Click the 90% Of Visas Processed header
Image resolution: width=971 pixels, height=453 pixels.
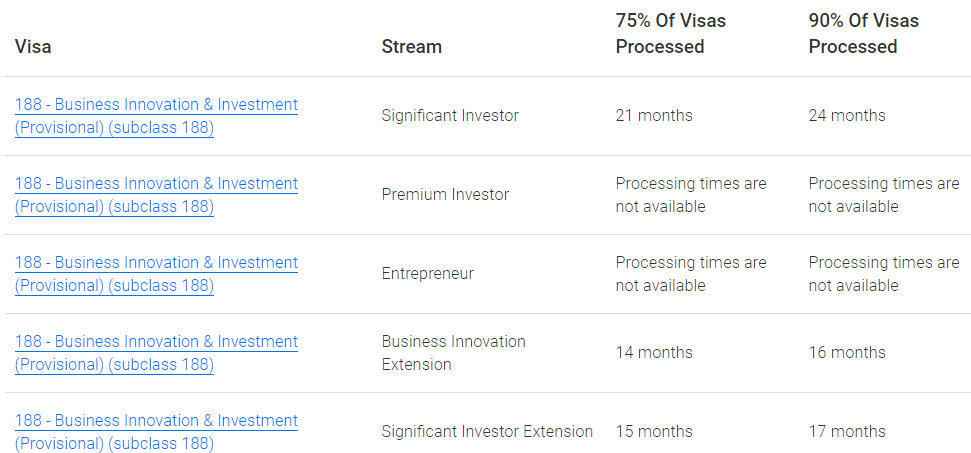click(x=864, y=33)
